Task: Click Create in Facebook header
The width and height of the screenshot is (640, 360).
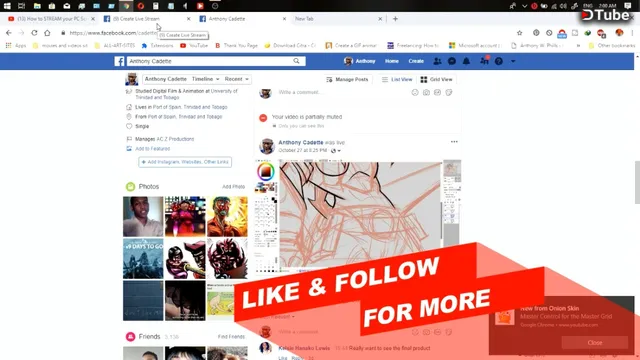Action: [x=416, y=61]
